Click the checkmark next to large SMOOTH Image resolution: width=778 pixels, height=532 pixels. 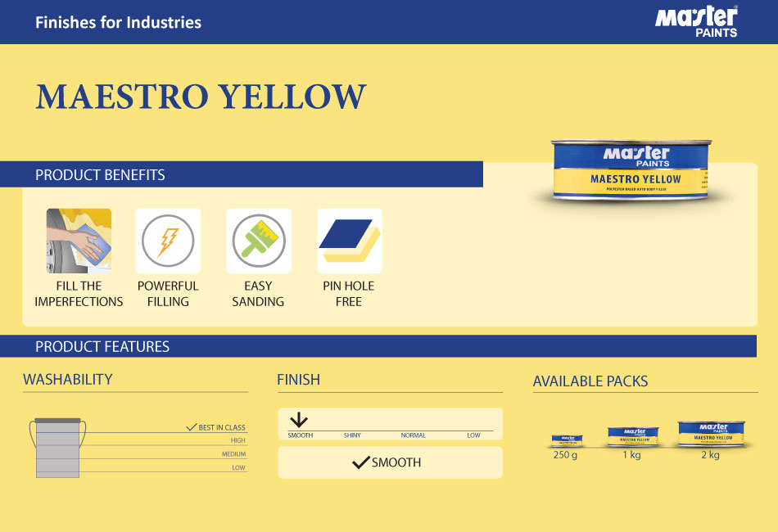[360, 462]
